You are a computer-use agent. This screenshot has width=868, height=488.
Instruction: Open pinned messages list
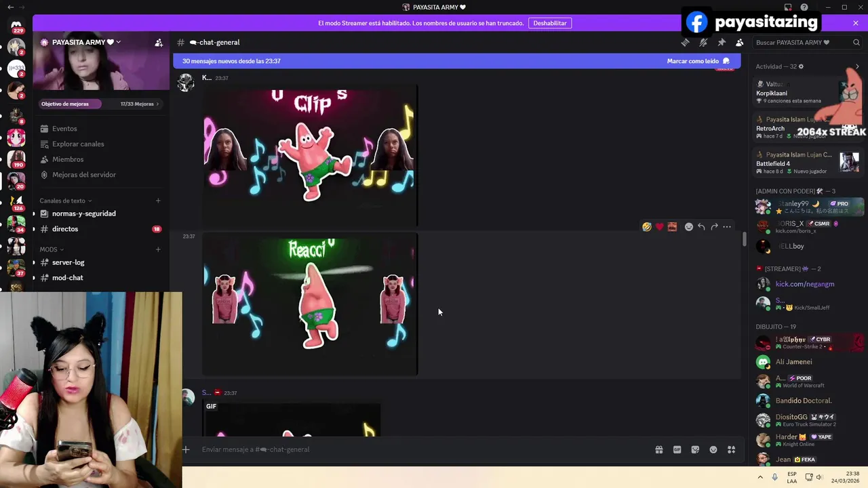[722, 42]
